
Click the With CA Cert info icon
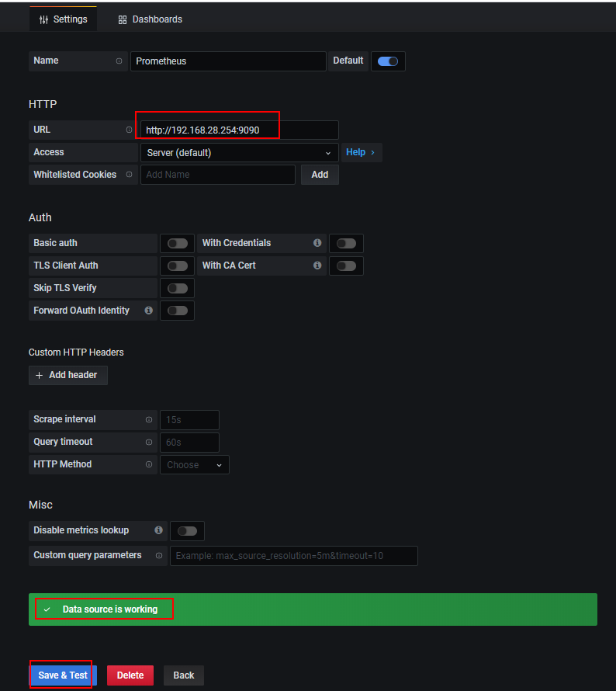317,266
